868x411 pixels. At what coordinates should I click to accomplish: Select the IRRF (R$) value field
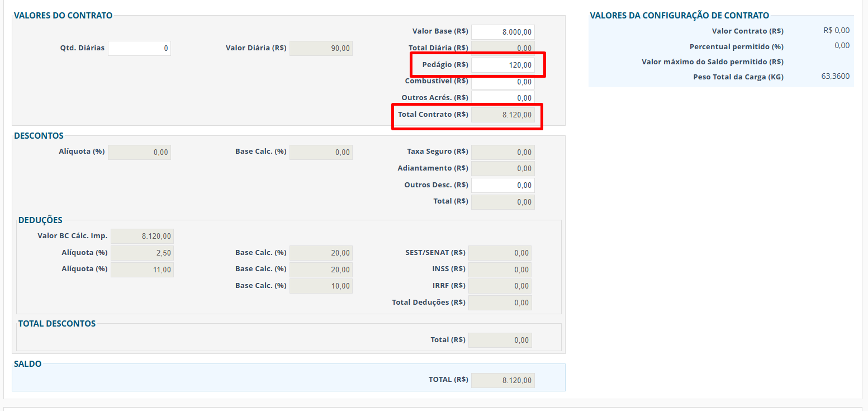(x=500, y=286)
